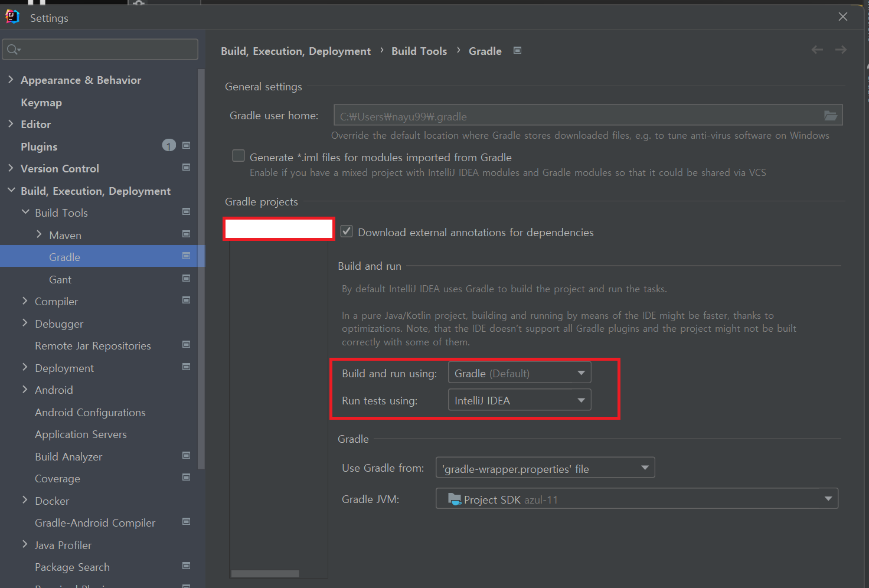Close the Settings dialog with the X

point(843,17)
